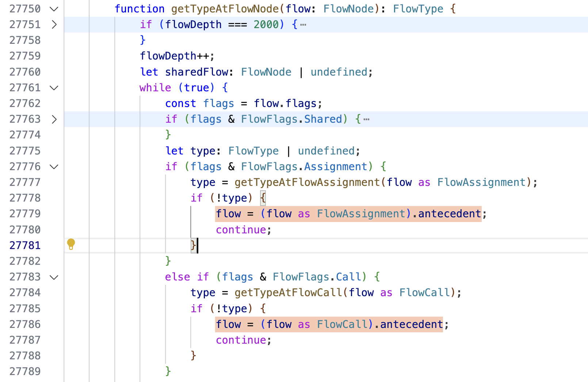Viewport: 588px width, 382px height.
Task: Click the ellipsis after flowDepth === 2000
Action: (x=303, y=25)
